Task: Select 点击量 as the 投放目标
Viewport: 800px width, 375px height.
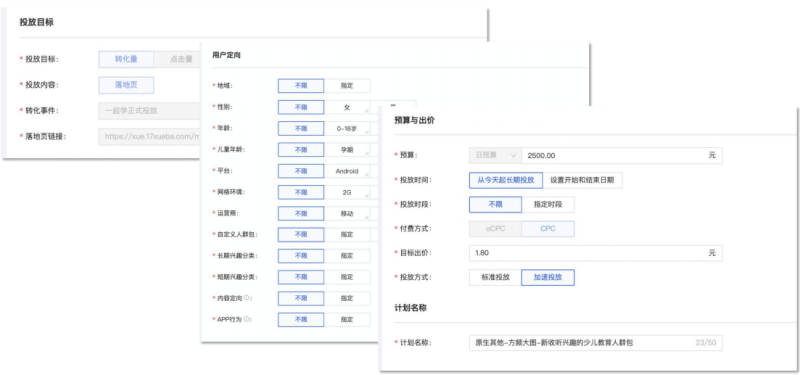Action: [177, 59]
